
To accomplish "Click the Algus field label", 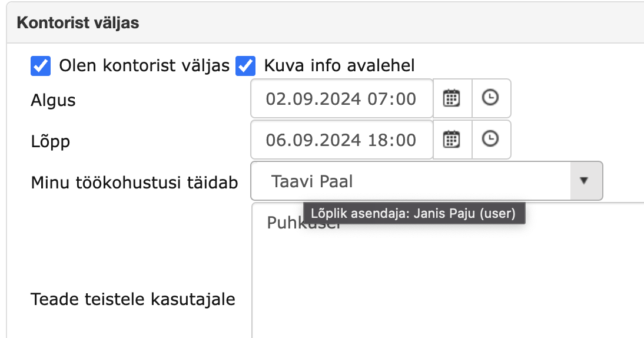I will 53,100.
